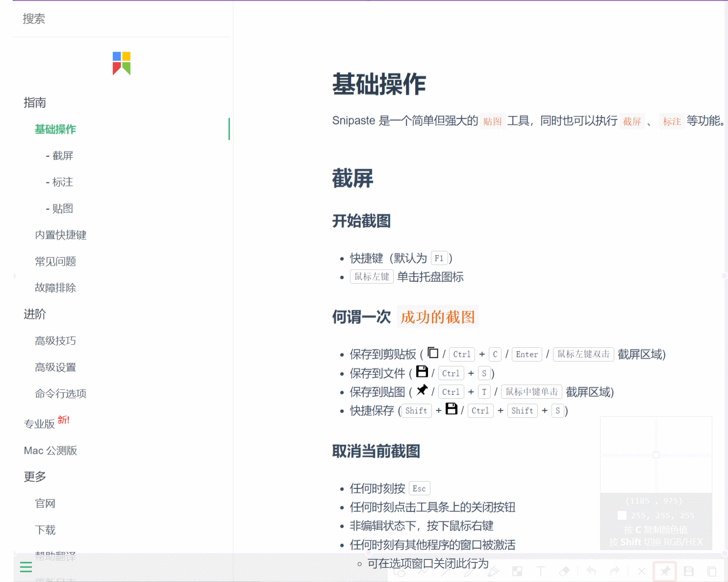
Task: Click the undo arrow in bottom toolbar
Action: (x=591, y=571)
